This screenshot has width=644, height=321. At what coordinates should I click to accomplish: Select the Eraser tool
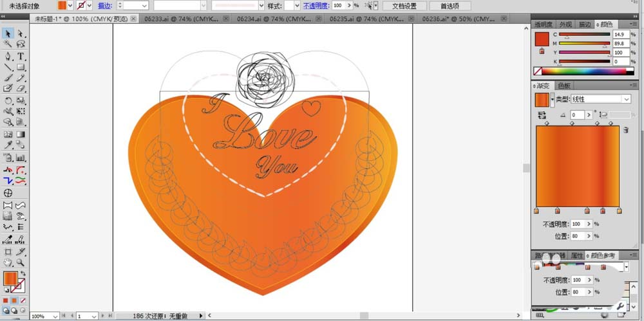(x=21, y=88)
